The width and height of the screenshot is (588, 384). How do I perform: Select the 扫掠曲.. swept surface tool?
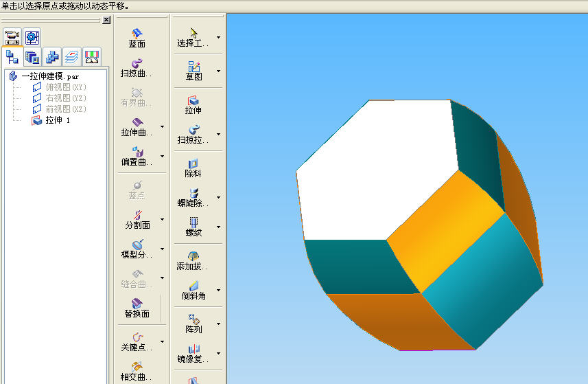pos(136,68)
